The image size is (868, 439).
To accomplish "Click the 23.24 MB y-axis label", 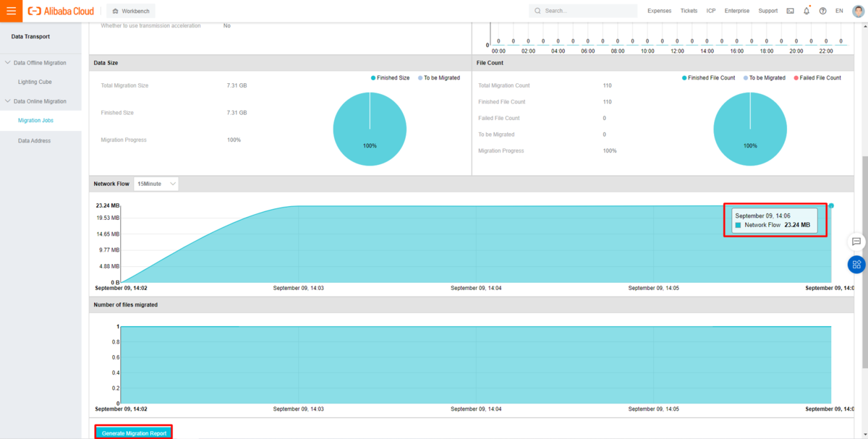I will [108, 205].
